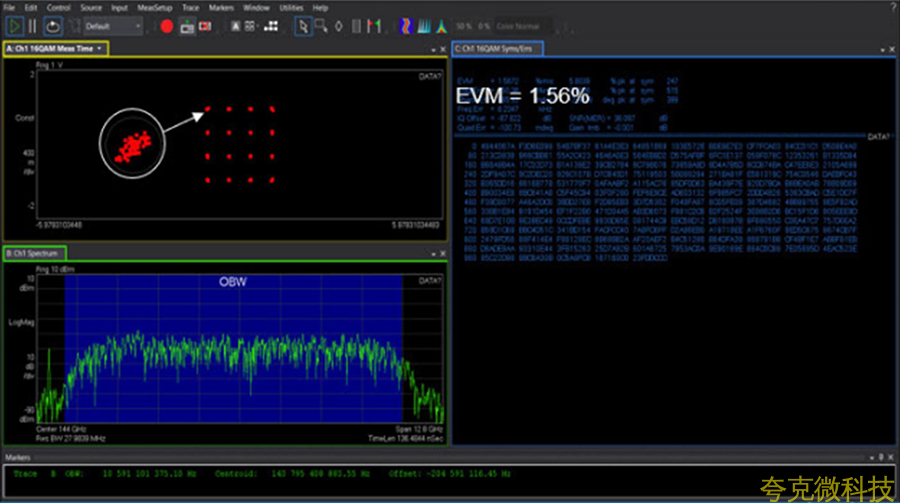Screen dimensions: 900x503
Task: Open the Color Normal dropdown
Action: 520,26
